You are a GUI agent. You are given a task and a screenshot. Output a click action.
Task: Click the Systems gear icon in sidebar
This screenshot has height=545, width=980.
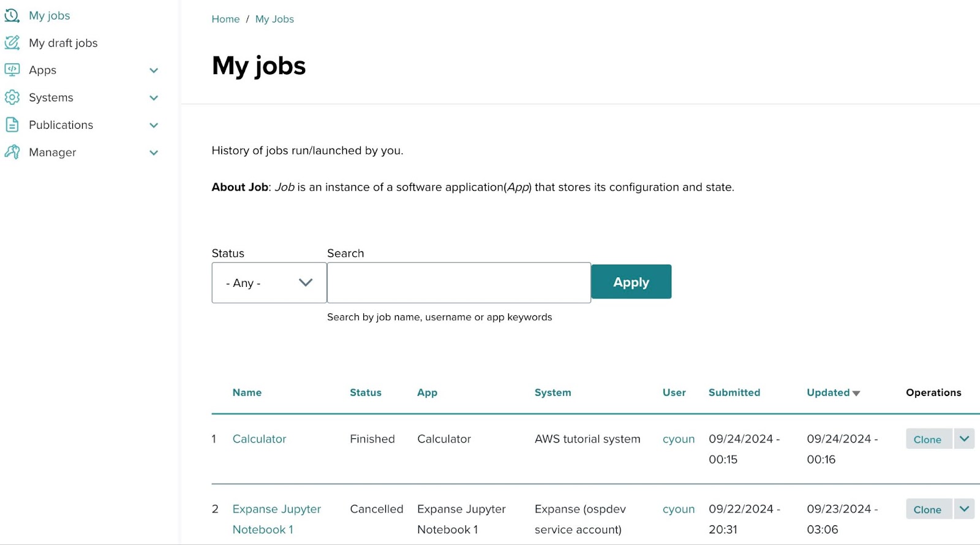click(12, 97)
